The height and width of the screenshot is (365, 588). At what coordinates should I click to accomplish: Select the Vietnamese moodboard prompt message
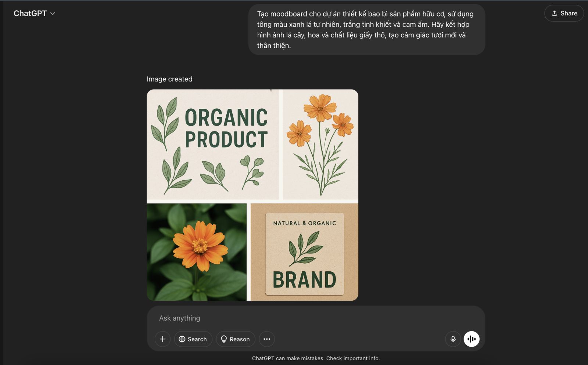pyautogui.click(x=366, y=30)
